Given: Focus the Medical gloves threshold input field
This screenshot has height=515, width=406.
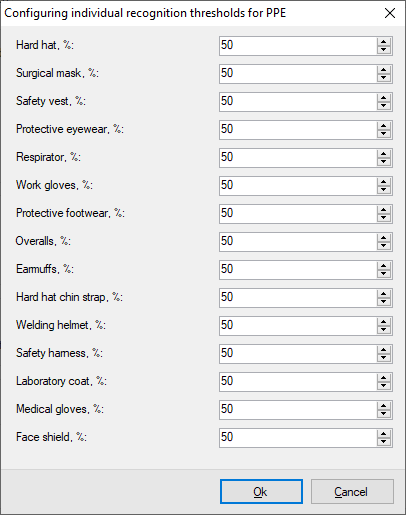Looking at the screenshot, I should 298,410.
